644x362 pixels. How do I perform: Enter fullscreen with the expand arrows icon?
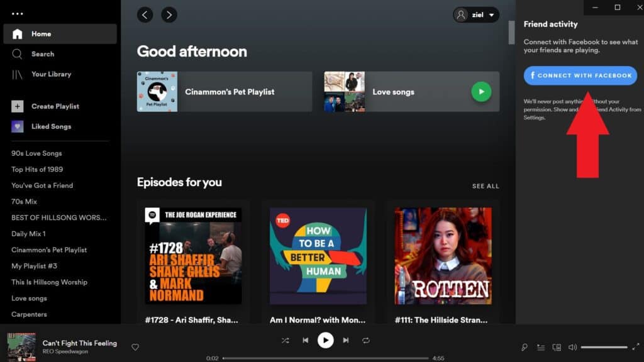tap(635, 346)
